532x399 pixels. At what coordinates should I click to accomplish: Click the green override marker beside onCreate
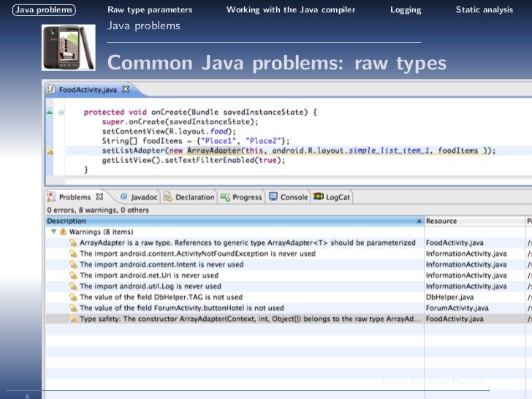coord(50,113)
